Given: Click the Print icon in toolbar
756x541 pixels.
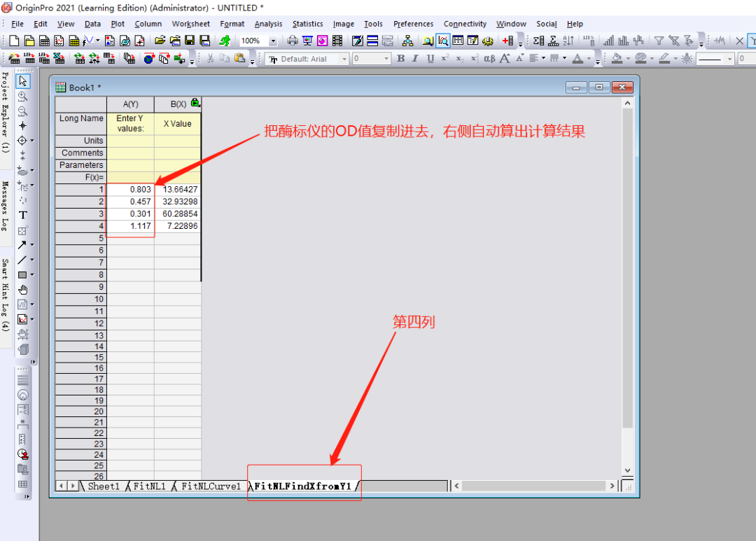Looking at the screenshot, I should click(293, 41).
